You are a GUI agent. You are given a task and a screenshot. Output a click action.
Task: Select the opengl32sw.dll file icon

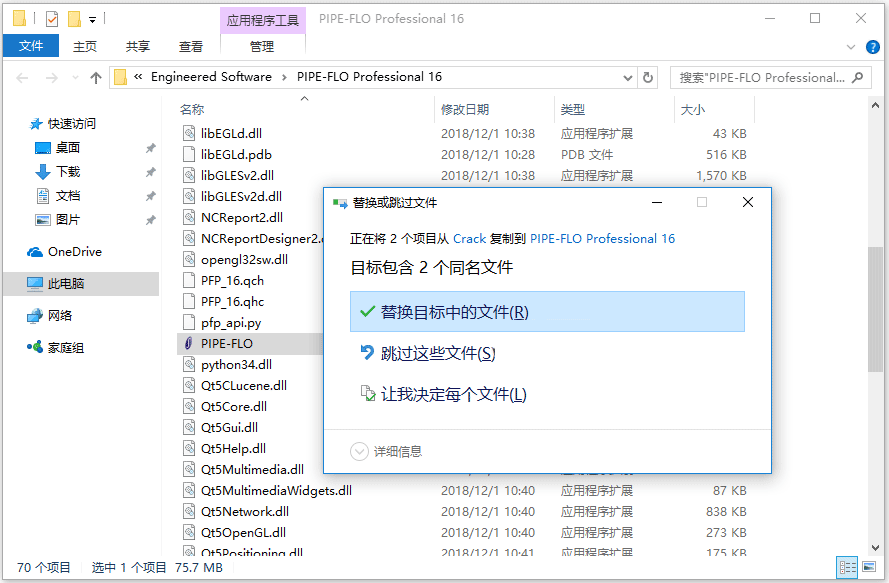[x=189, y=259]
